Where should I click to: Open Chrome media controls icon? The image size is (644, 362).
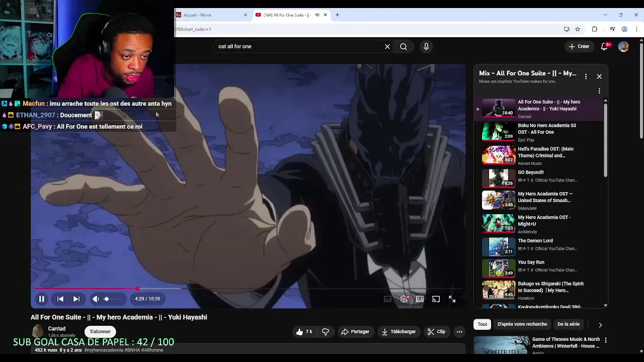[x=612, y=29]
